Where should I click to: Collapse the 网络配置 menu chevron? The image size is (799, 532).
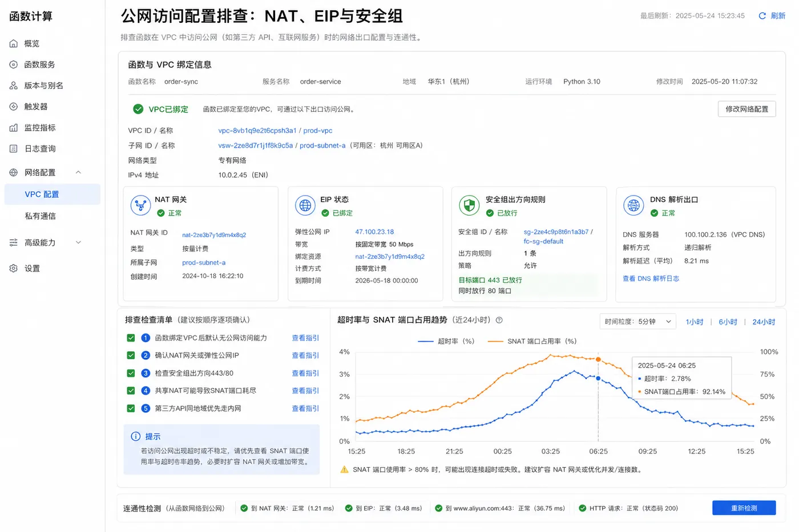79,172
